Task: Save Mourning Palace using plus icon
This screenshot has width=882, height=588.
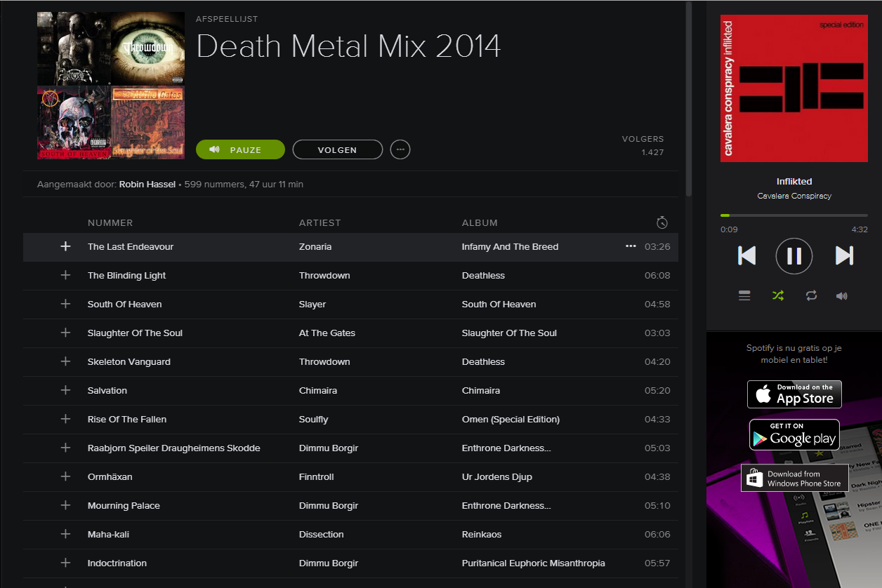Action: coord(65,505)
